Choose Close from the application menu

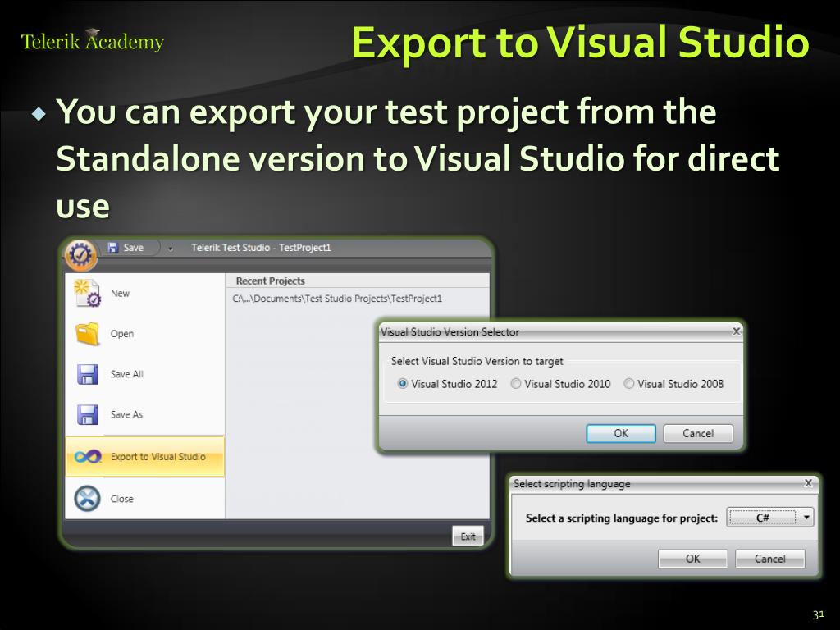[x=144, y=498]
